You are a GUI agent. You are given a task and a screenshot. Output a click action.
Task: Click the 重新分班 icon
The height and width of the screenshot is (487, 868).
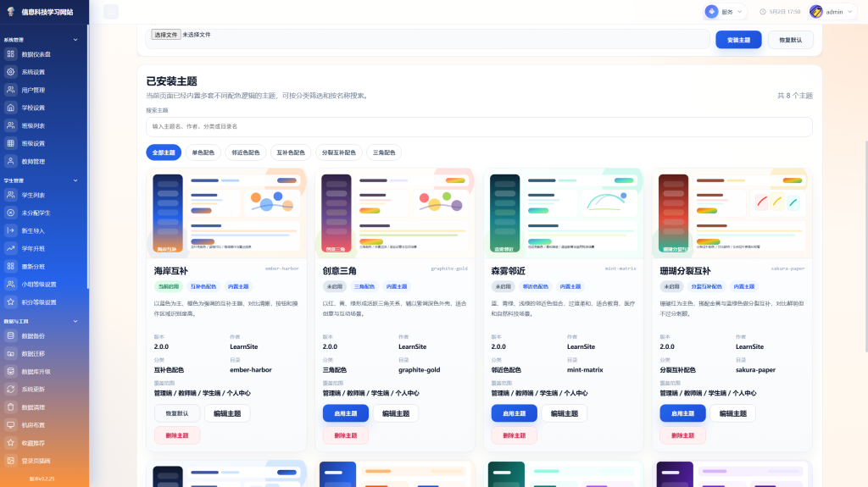10,266
